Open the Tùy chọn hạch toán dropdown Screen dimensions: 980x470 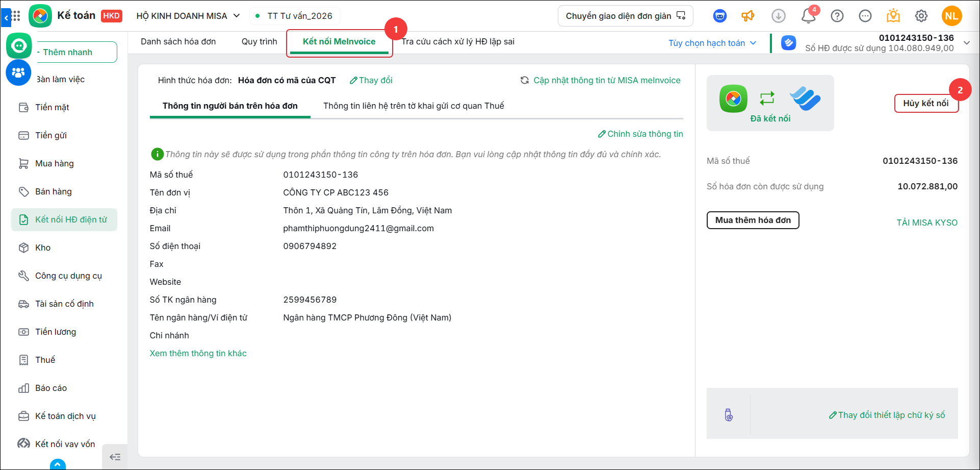pyautogui.click(x=712, y=43)
